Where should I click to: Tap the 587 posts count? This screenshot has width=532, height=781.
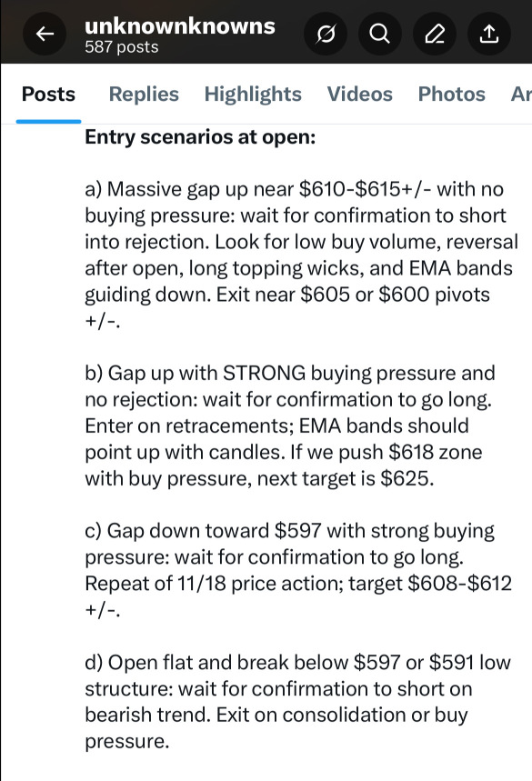pos(122,47)
